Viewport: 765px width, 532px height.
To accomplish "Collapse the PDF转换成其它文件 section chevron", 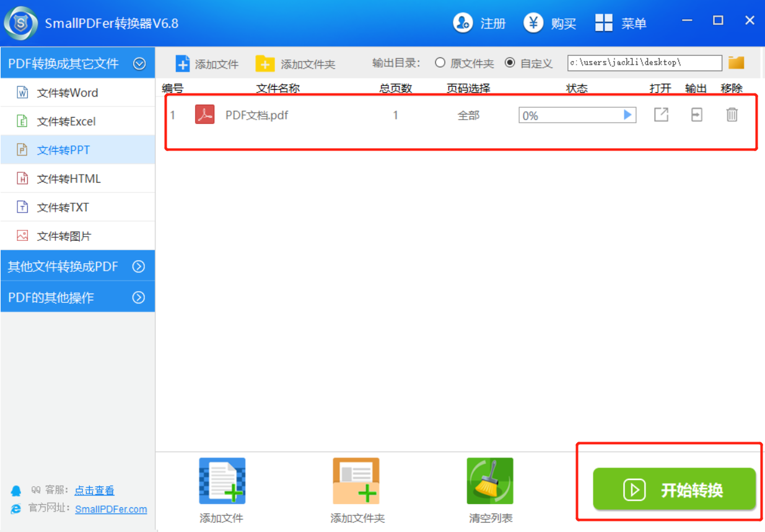I will tap(139, 63).
